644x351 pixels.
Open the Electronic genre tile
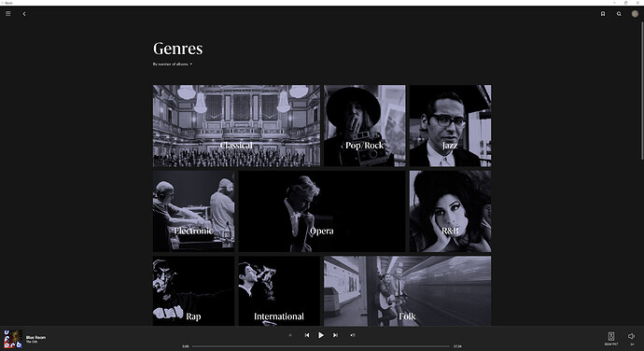click(193, 211)
